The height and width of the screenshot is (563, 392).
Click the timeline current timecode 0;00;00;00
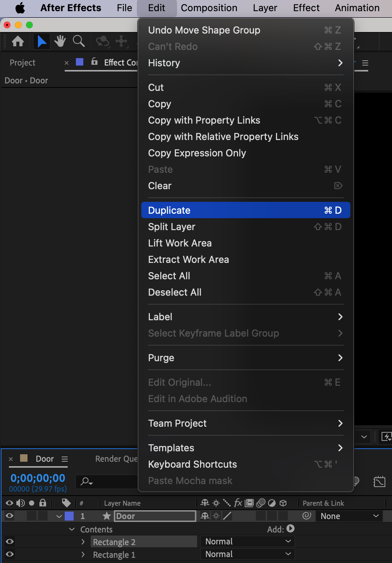pyautogui.click(x=38, y=478)
